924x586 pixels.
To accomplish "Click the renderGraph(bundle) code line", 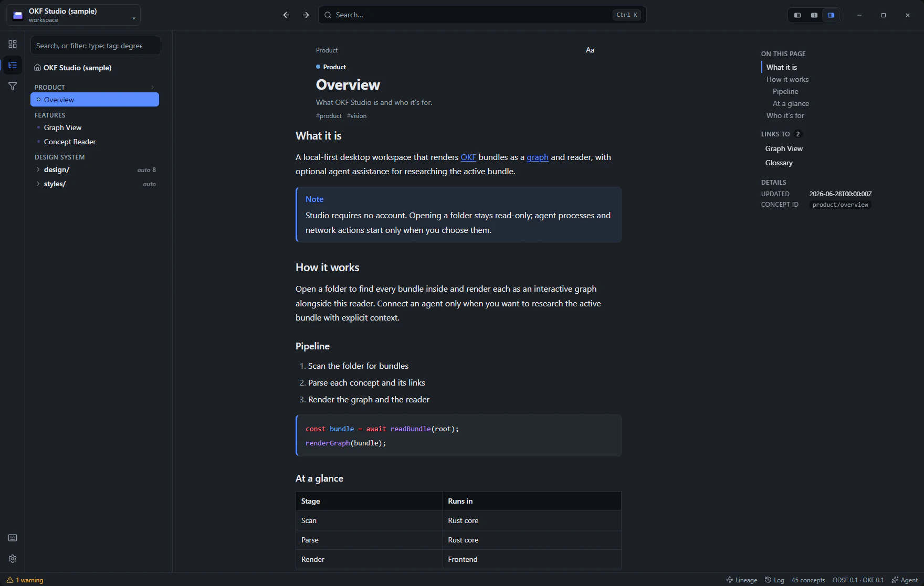I will pos(345,443).
